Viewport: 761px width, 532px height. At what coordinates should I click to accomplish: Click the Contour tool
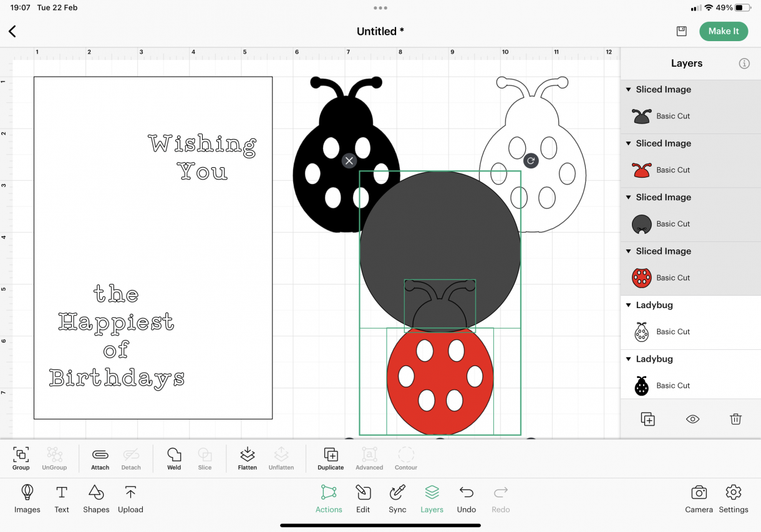[x=406, y=458]
